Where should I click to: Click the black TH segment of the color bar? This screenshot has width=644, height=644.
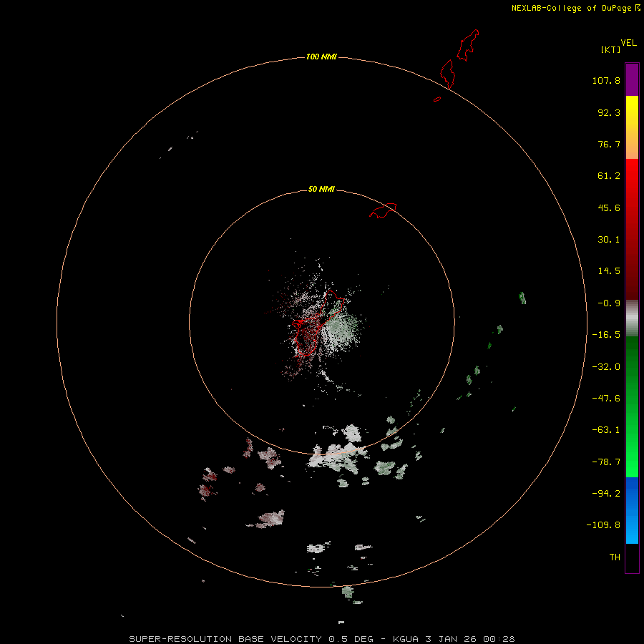coord(632,557)
